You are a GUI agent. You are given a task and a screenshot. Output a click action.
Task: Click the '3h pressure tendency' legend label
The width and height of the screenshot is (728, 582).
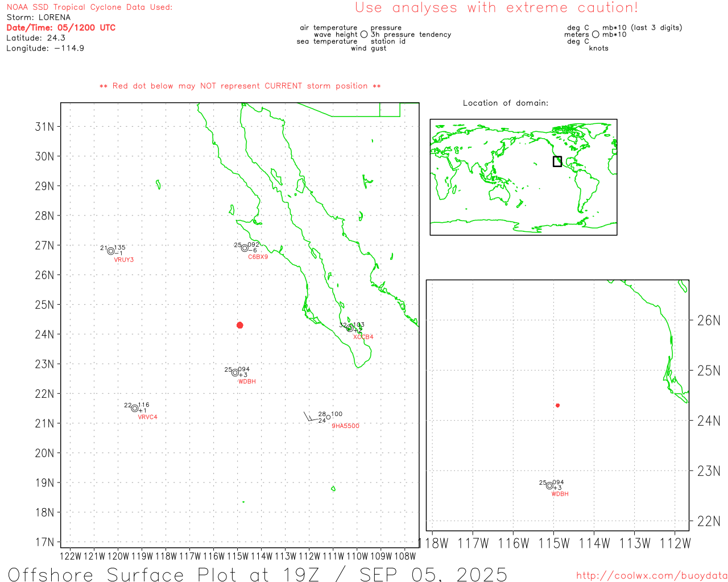point(411,35)
